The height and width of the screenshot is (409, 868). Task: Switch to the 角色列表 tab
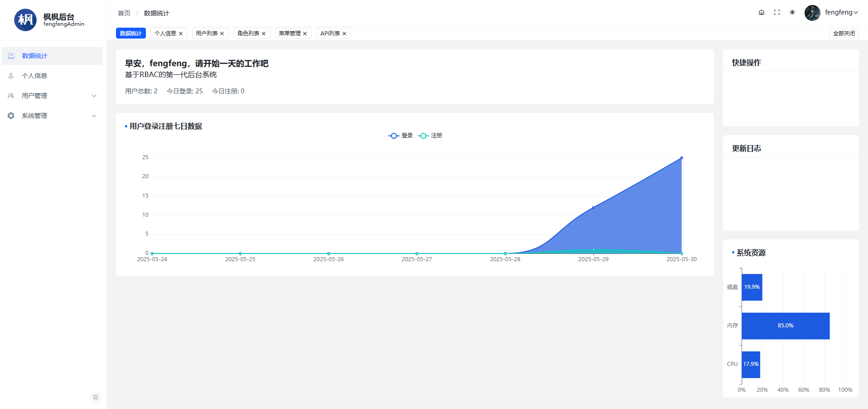click(248, 34)
